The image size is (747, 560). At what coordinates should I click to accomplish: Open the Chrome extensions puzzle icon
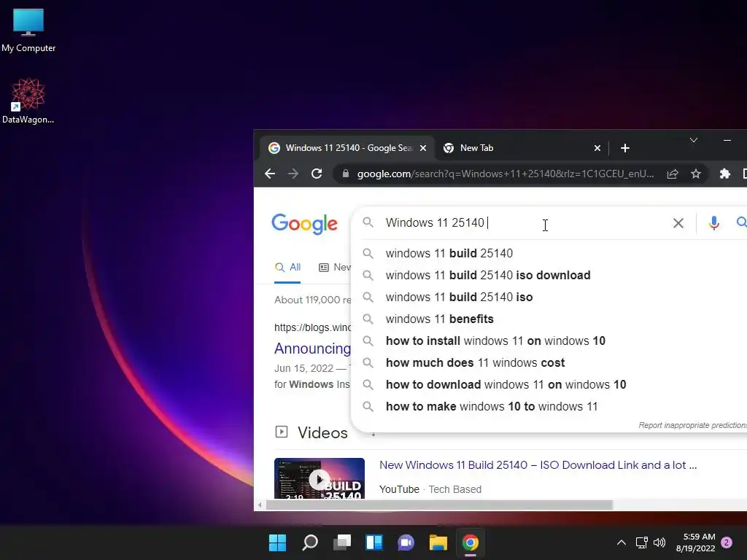(724, 174)
